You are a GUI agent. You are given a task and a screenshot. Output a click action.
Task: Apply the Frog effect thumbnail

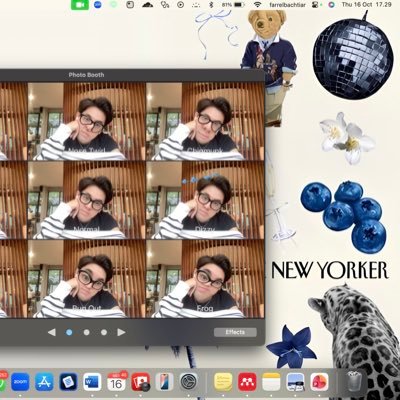[x=205, y=279]
